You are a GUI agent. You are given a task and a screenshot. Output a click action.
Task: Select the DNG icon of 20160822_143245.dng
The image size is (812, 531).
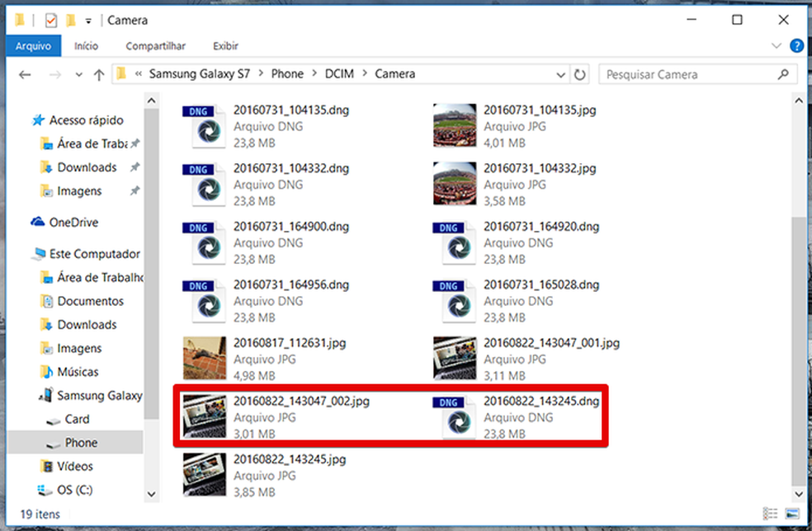coord(455,417)
